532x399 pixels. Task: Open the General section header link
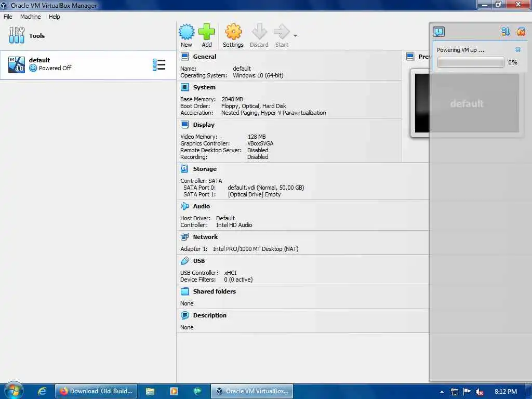(x=205, y=57)
